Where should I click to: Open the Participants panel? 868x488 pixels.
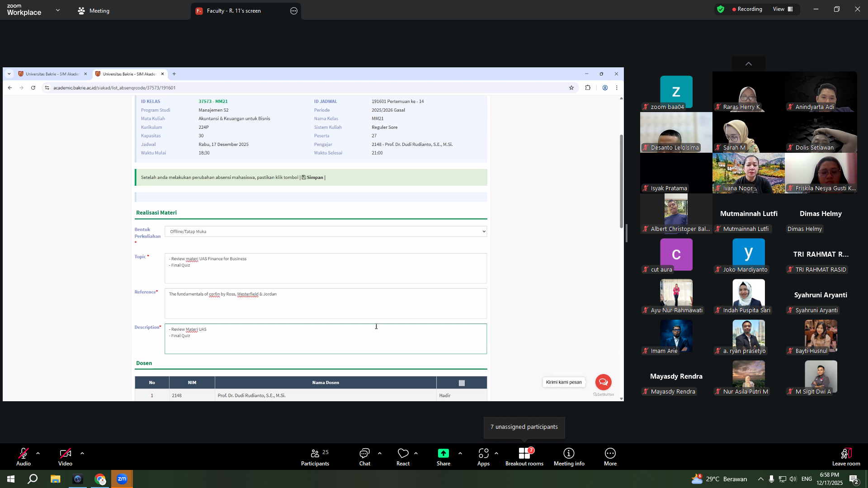coord(315,456)
